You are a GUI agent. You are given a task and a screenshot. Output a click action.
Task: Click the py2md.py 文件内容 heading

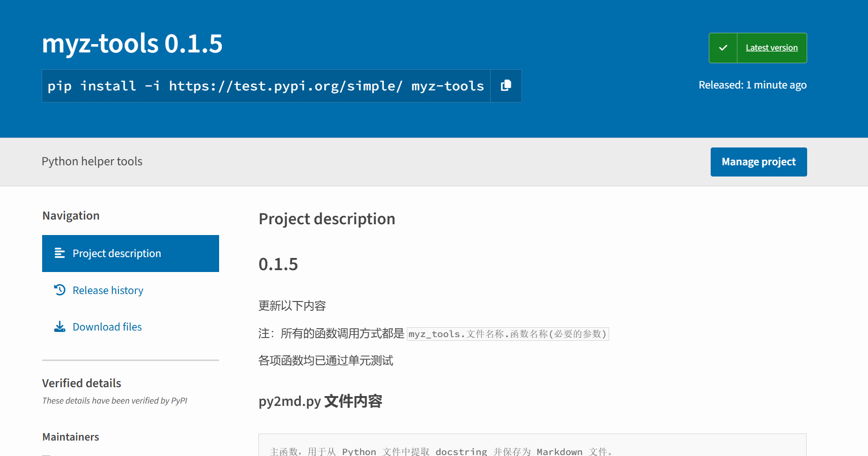click(320, 401)
